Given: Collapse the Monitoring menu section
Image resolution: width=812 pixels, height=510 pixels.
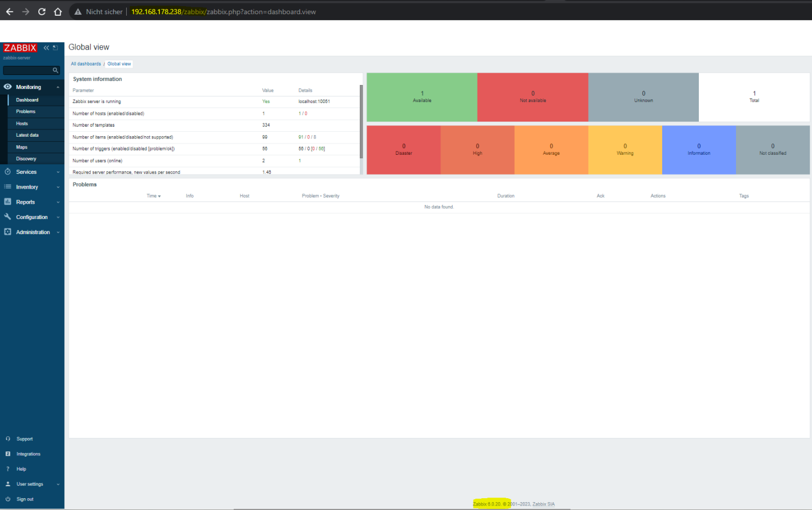Looking at the screenshot, I should [32, 87].
